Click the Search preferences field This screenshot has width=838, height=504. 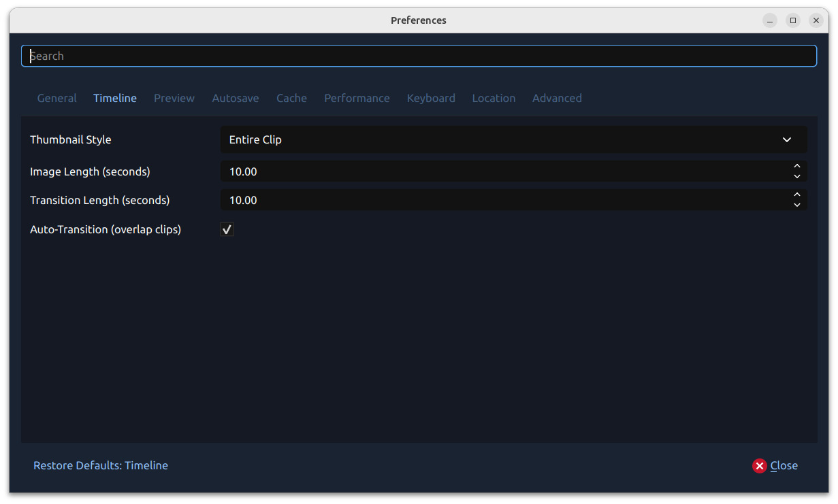coord(419,56)
